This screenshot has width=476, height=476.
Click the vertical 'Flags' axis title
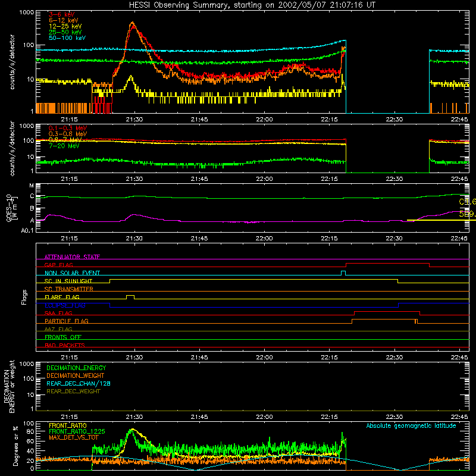(x=24, y=297)
